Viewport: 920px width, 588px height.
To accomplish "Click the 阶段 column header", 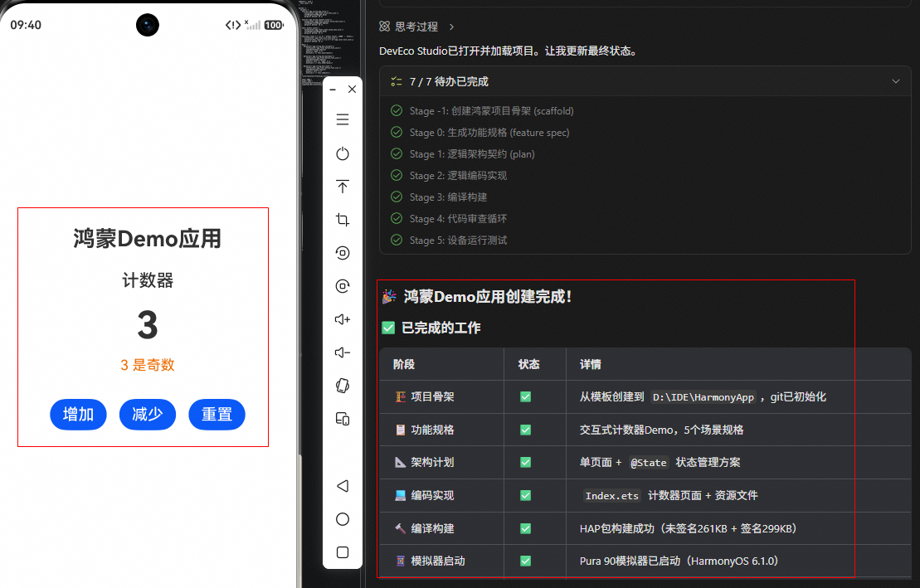I will (404, 364).
